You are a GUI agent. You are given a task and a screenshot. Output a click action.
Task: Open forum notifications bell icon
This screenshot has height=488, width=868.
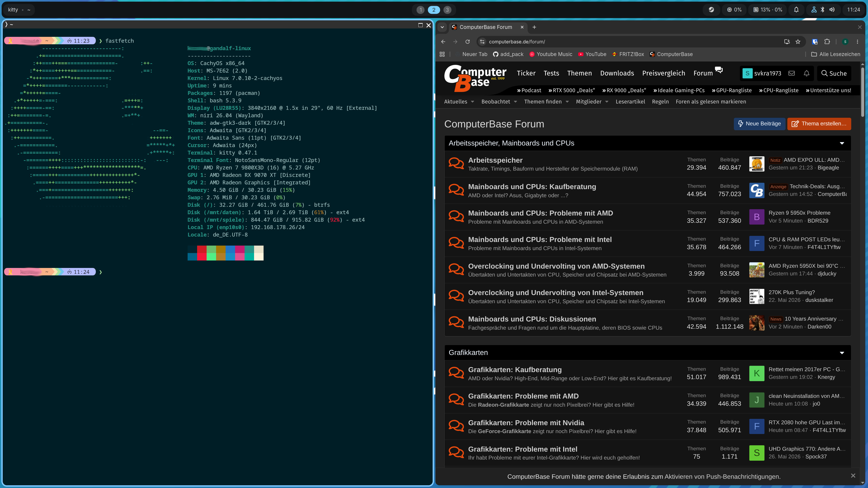pos(806,73)
